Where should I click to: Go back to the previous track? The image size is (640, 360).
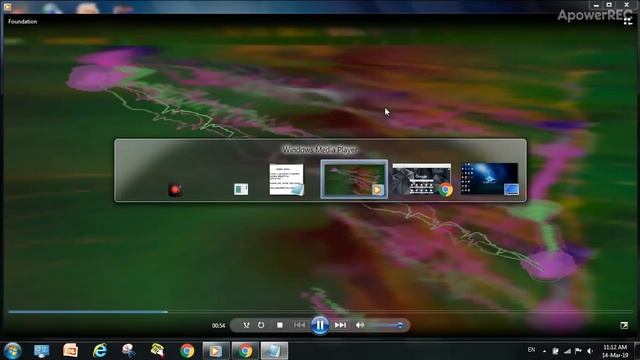(x=299, y=325)
